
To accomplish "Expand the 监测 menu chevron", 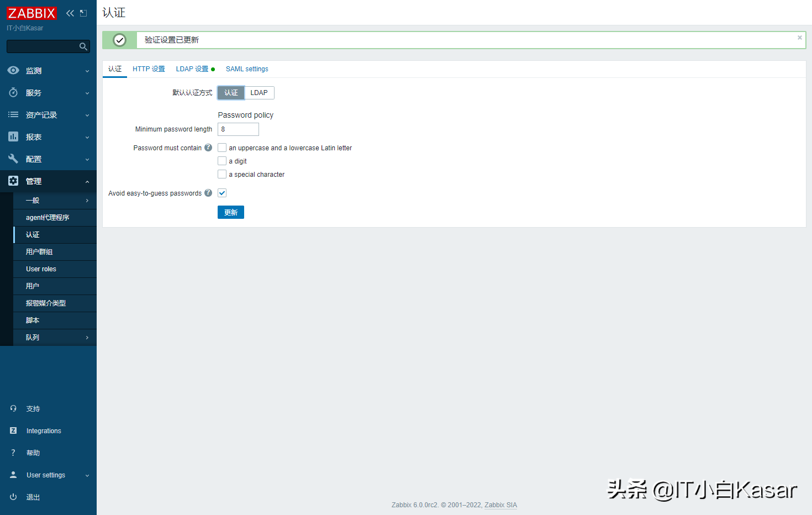I will pyautogui.click(x=87, y=71).
